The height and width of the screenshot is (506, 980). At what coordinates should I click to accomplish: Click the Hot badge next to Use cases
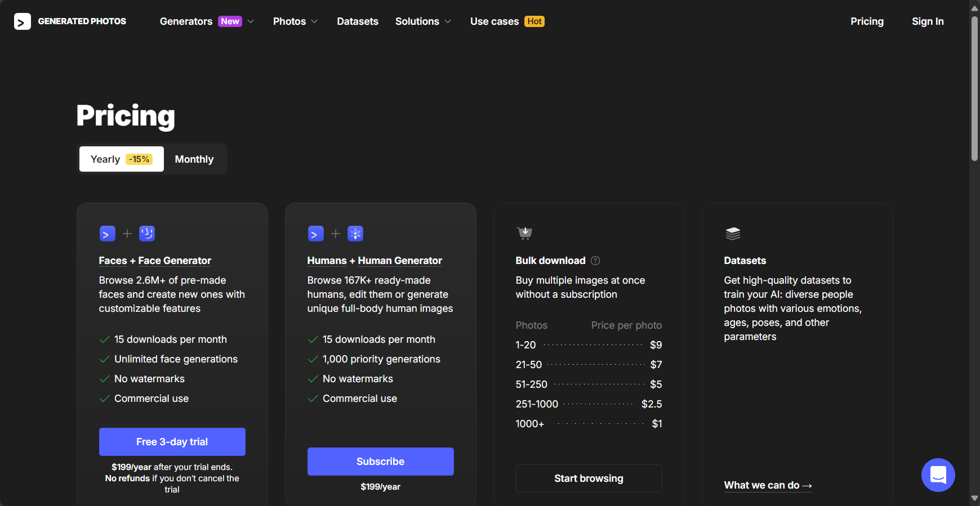(534, 21)
